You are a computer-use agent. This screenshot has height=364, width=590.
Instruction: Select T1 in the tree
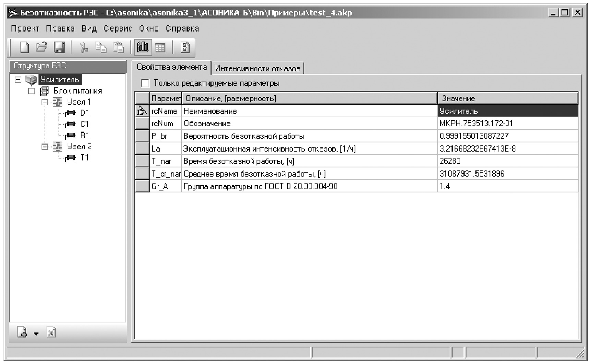(84, 158)
